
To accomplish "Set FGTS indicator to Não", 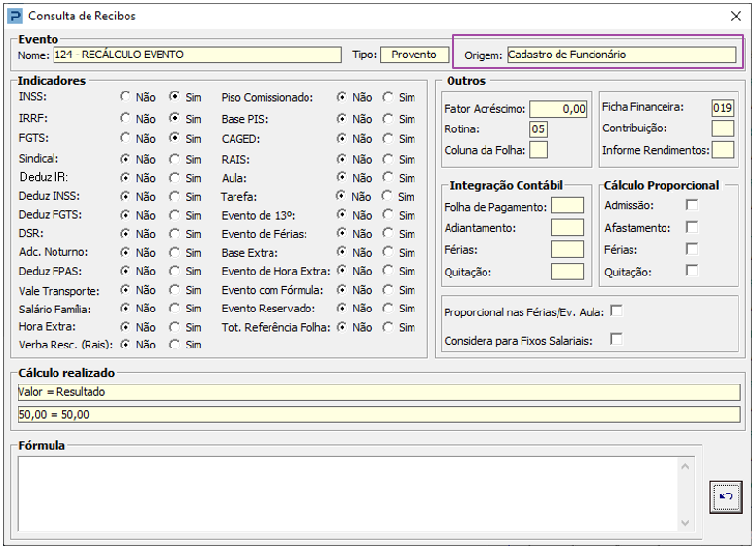I will [x=126, y=138].
